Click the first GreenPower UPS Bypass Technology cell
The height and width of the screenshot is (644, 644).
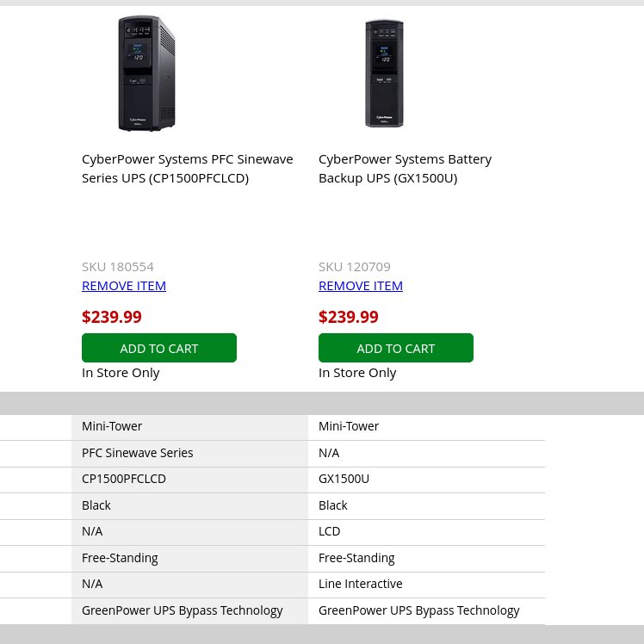tap(189, 610)
